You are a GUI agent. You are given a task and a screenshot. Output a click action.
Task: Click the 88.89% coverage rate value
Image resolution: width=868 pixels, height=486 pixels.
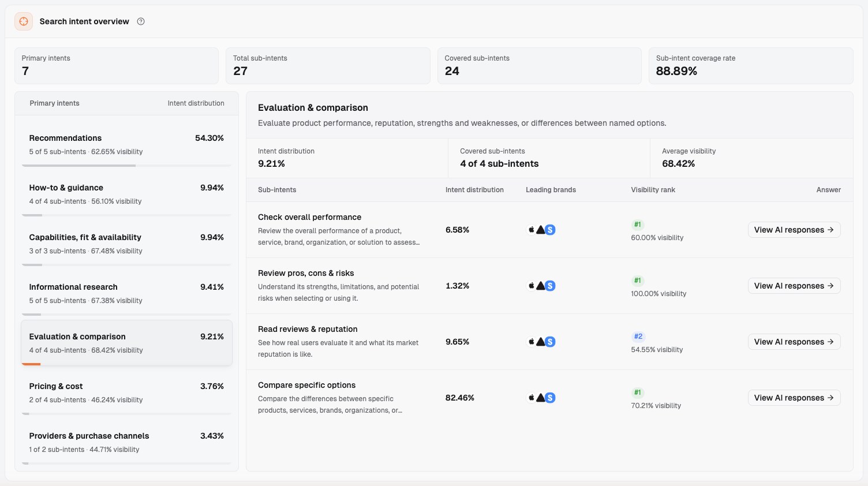click(x=676, y=71)
